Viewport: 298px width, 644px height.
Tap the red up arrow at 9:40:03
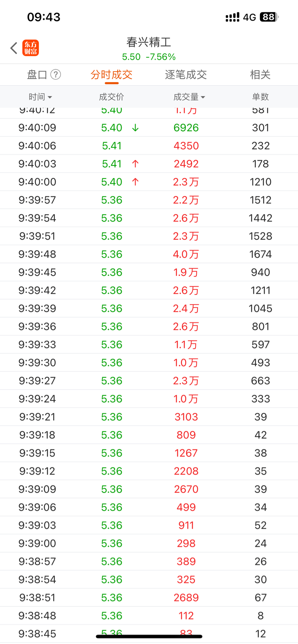(x=135, y=164)
